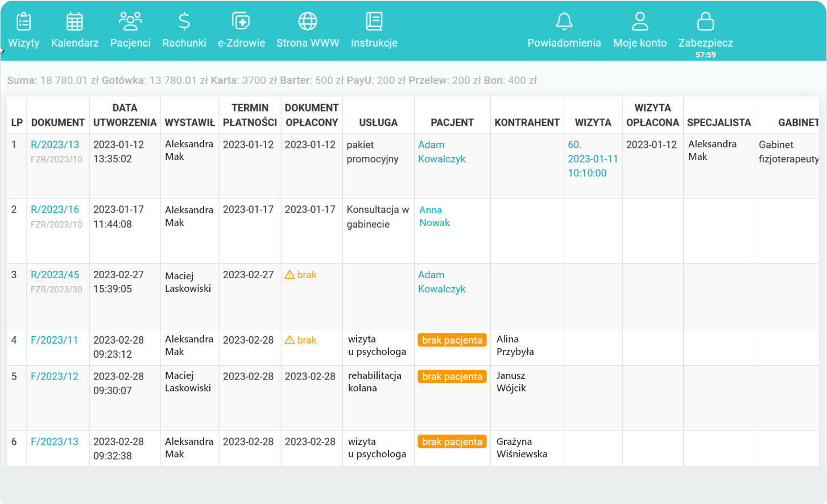Click contractor Alina Przybyła

[x=515, y=345]
